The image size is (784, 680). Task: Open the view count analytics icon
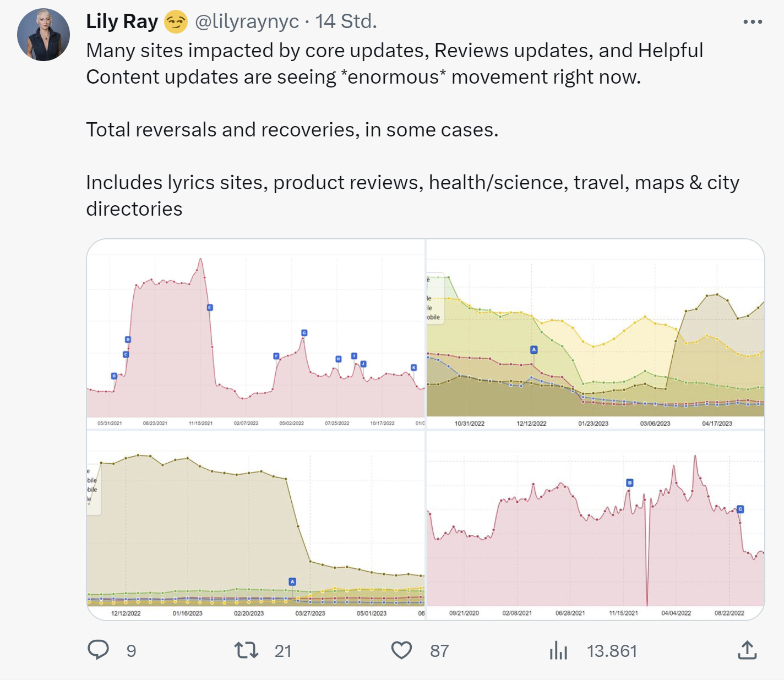pyautogui.click(x=558, y=650)
